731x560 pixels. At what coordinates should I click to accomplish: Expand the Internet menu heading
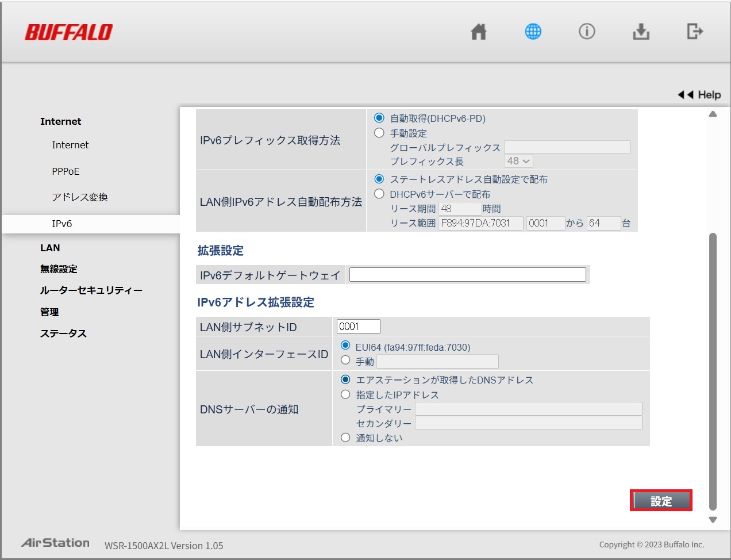(60, 121)
